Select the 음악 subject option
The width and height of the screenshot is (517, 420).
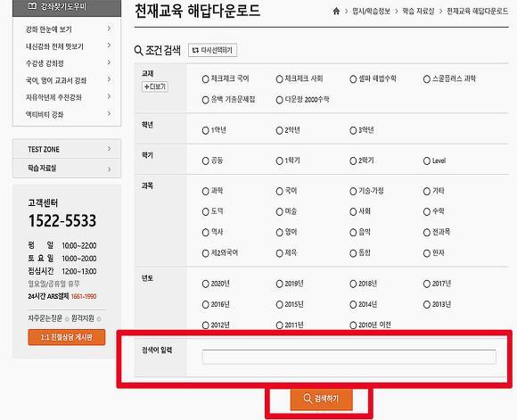click(353, 232)
